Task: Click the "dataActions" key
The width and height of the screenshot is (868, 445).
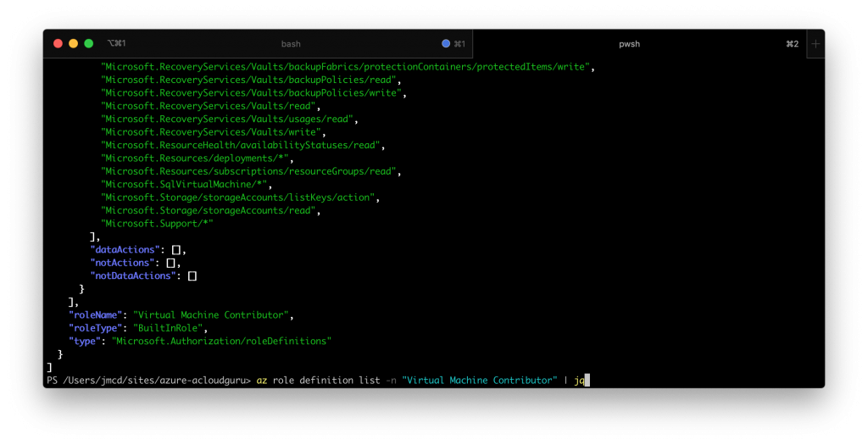Action: (127, 250)
